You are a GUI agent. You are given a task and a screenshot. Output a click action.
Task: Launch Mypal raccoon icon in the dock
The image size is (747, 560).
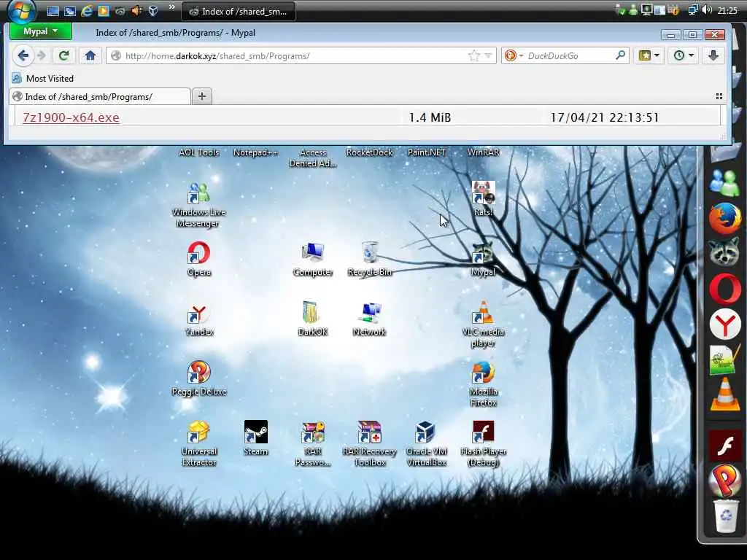coord(724,253)
